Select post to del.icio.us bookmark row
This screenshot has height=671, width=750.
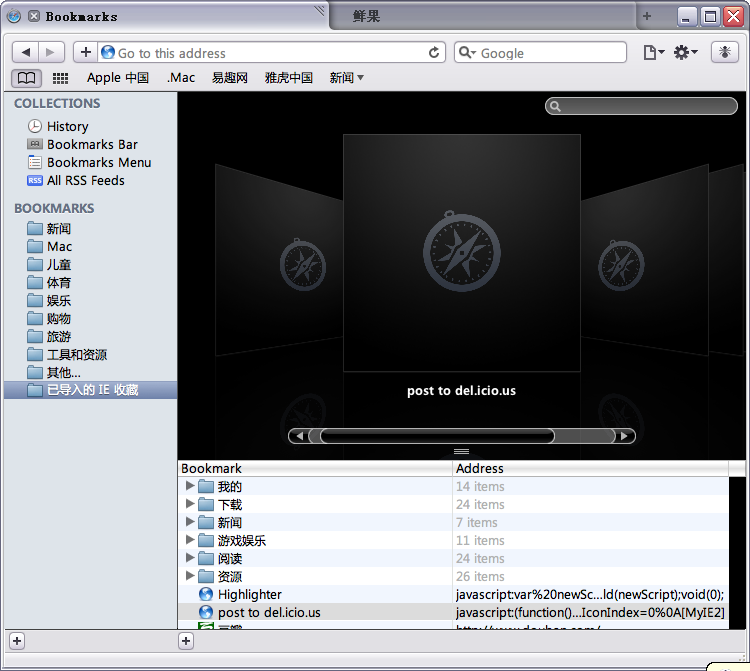click(x=453, y=612)
